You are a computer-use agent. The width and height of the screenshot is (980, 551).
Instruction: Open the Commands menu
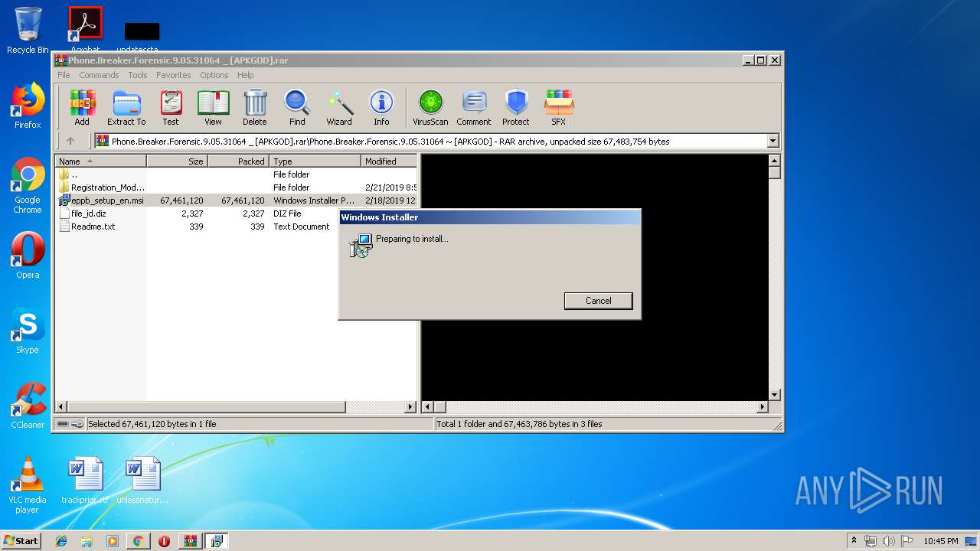(99, 75)
